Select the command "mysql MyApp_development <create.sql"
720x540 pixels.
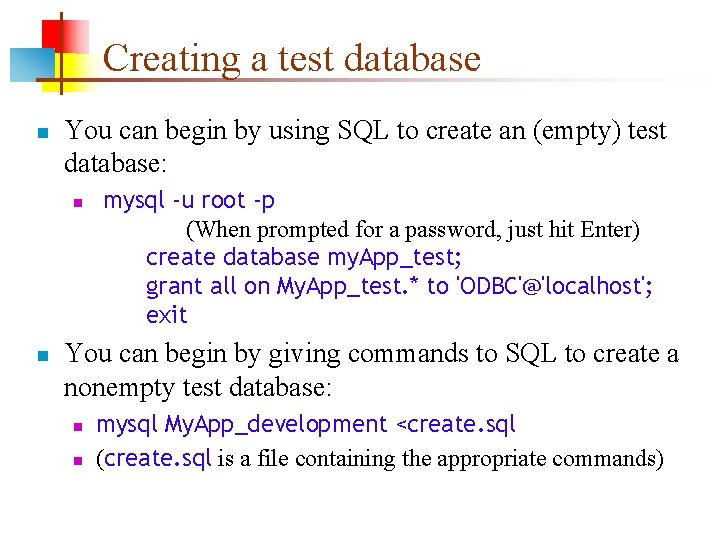pyautogui.click(x=306, y=424)
